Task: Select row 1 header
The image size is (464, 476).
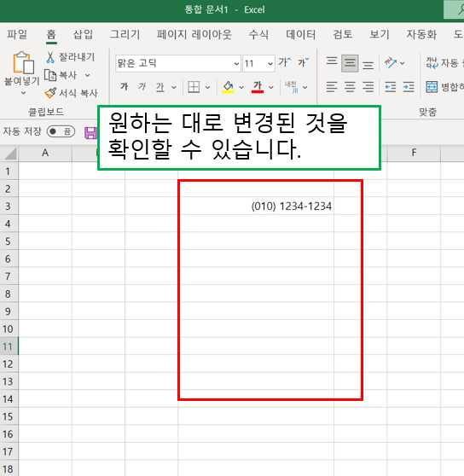Action: pyautogui.click(x=9, y=171)
